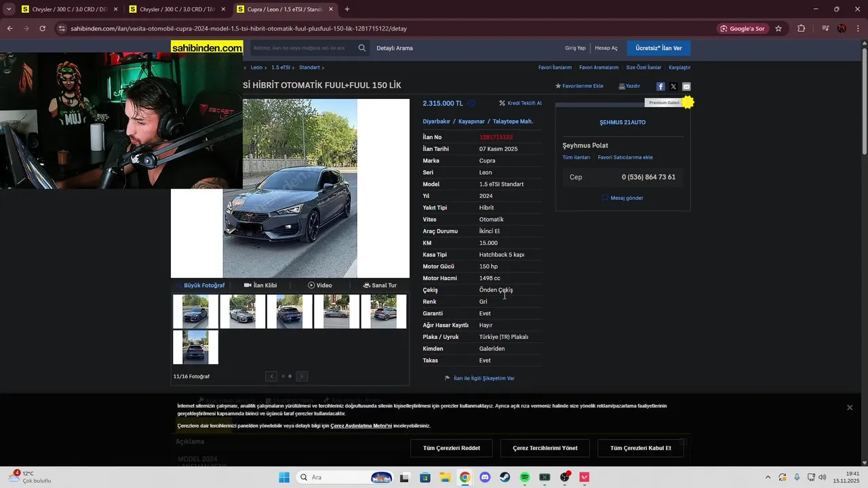Reload the page in Chrome
This screenshot has height=488, width=868.
pos(42,28)
